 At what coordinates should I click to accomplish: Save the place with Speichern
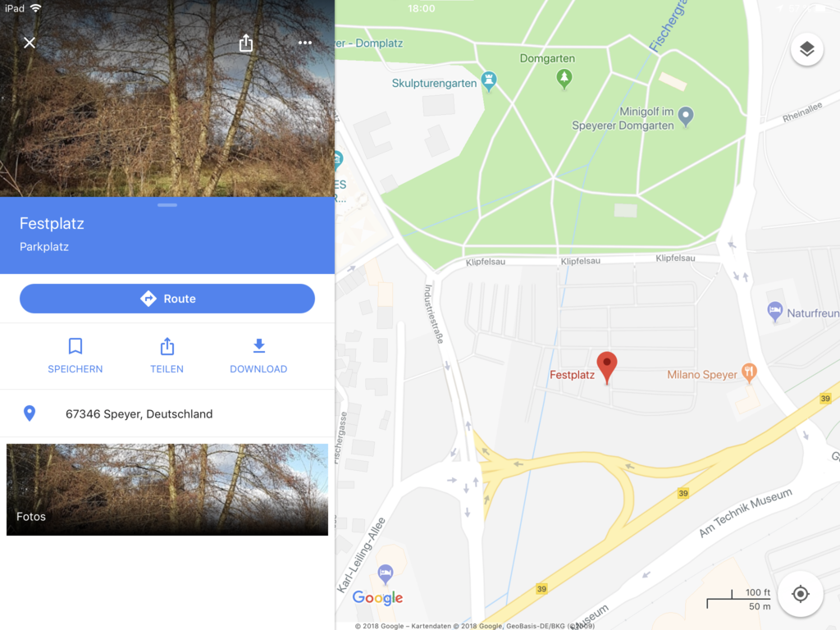point(75,356)
